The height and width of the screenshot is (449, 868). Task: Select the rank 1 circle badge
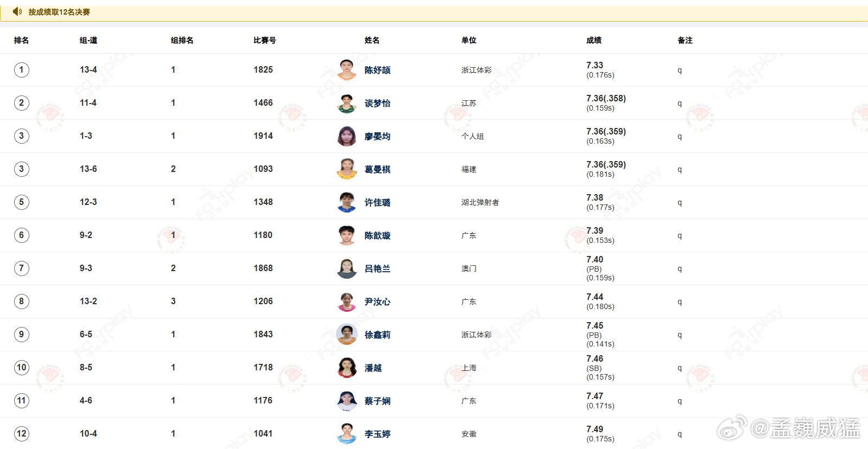click(x=22, y=70)
